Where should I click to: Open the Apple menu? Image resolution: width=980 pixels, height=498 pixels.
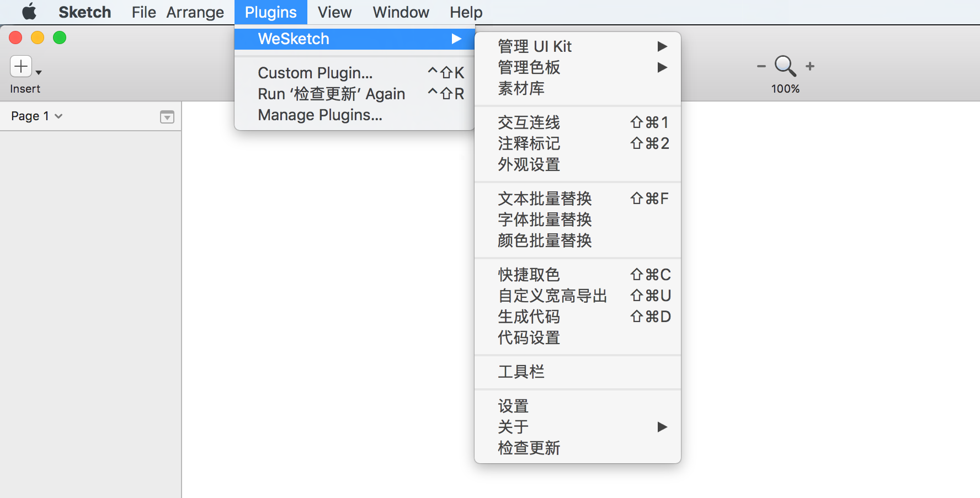29,12
